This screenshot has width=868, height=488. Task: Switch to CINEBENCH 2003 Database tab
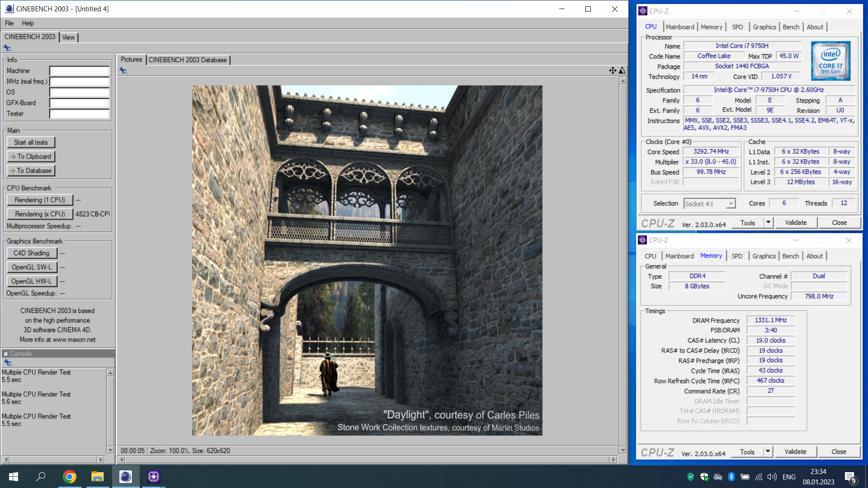(188, 60)
